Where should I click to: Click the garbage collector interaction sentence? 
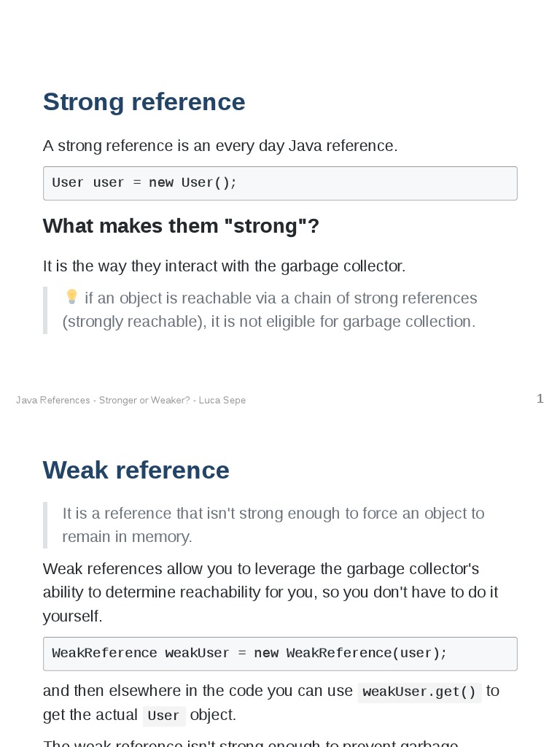pyautogui.click(x=224, y=266)
